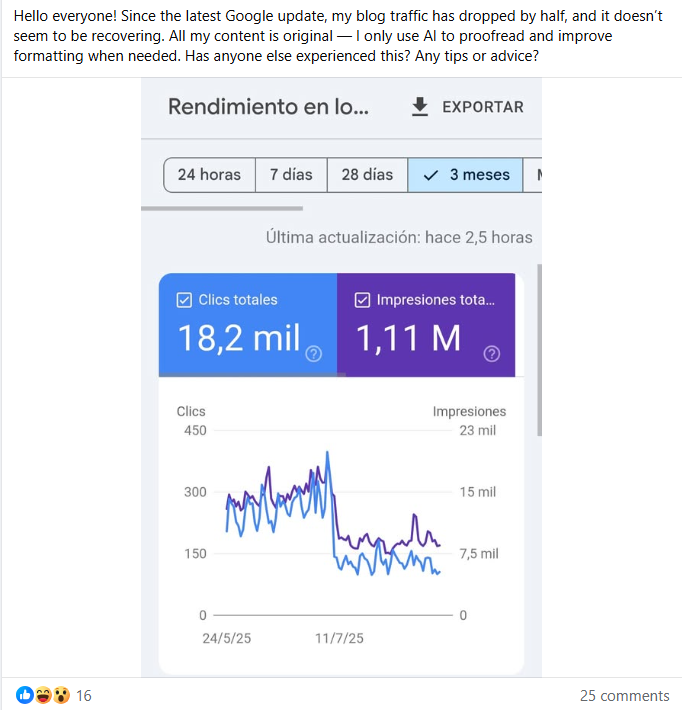Viewport: 682px width, 710px height.
Task: Click the laughing Haha reaction emoji
Action: [x=43, y=695]
